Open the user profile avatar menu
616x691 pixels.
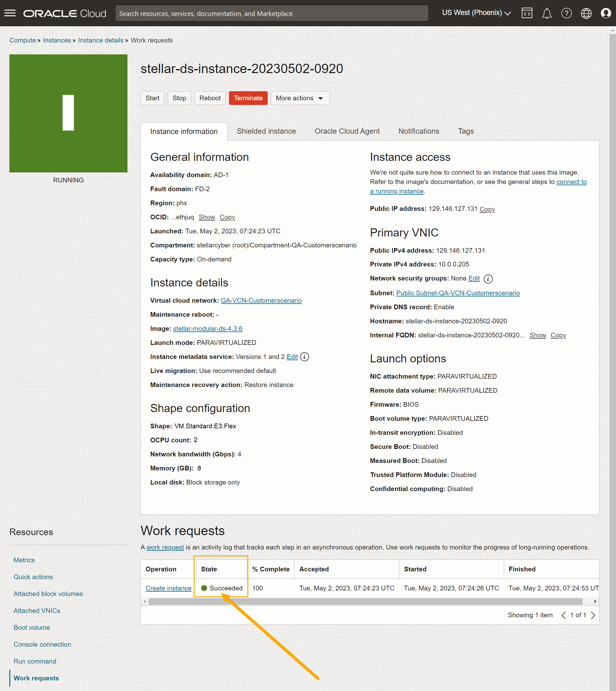coord(605,13)
